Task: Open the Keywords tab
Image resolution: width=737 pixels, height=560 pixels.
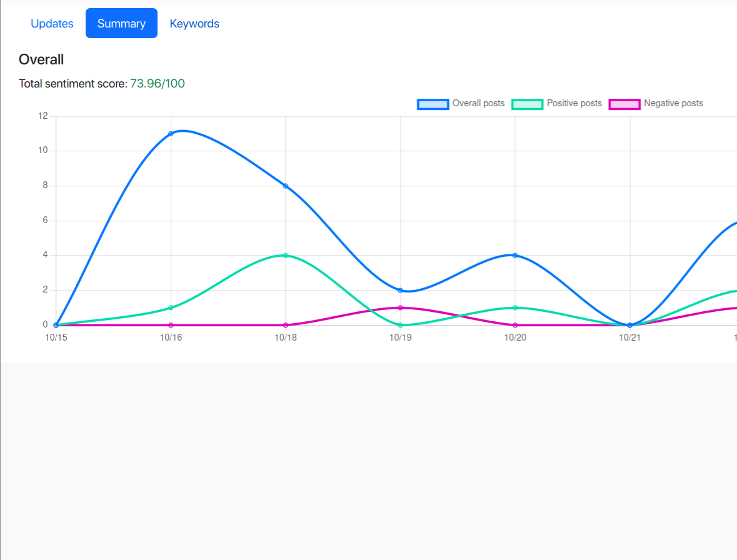Action: (194, 23)
